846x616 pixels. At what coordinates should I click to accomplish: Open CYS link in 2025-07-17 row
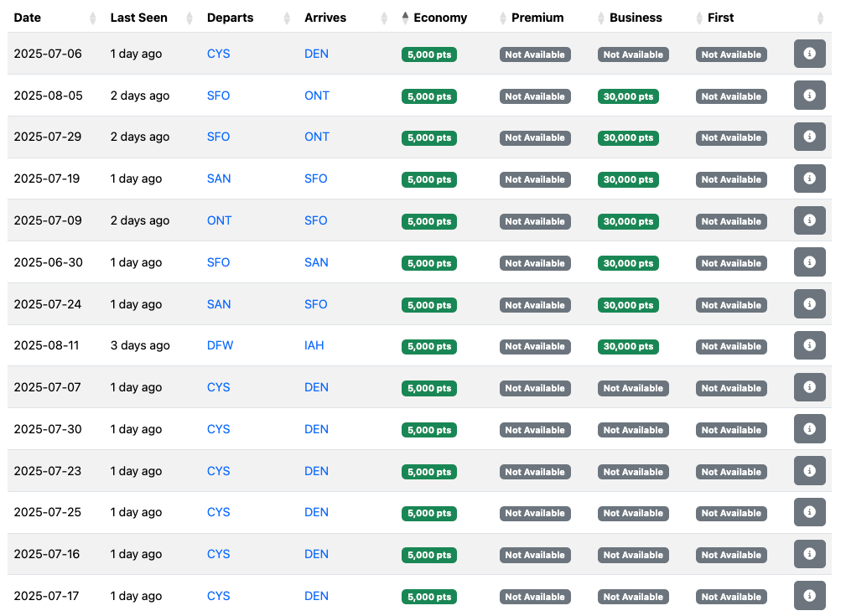[219, 596]
